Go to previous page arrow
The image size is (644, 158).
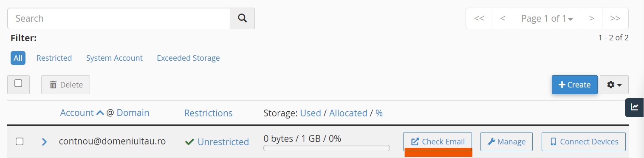point(503,18)
